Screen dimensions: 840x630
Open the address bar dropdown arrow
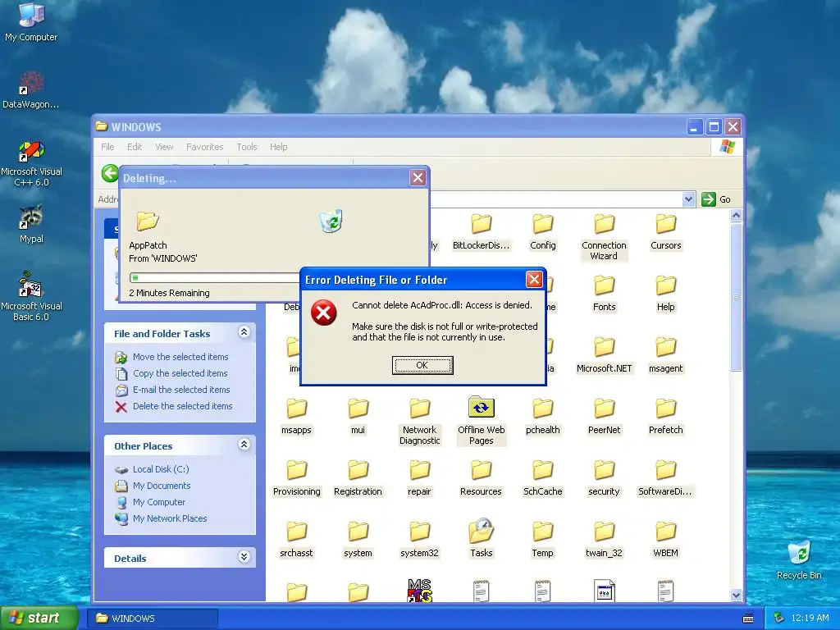pyautogui.click(x=688, y=199)
